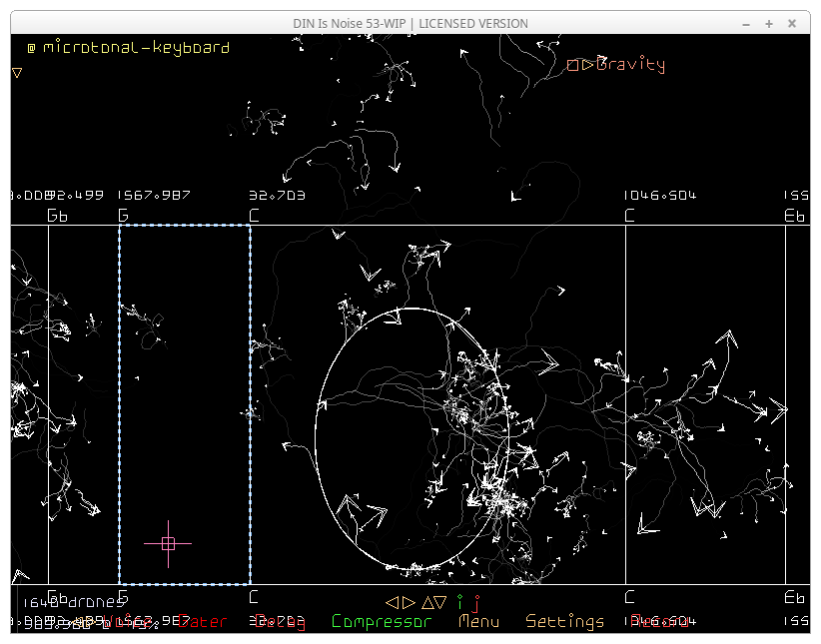This screenshot has height=644, width=821.
Task: Click the right arrow scroll icon
Action: pos(409,602)
